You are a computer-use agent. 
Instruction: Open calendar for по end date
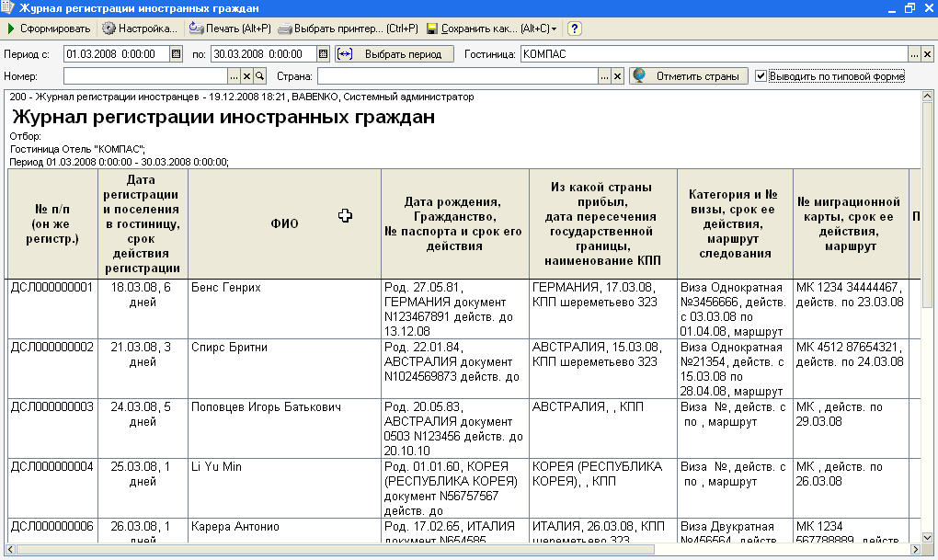(323, 54)
